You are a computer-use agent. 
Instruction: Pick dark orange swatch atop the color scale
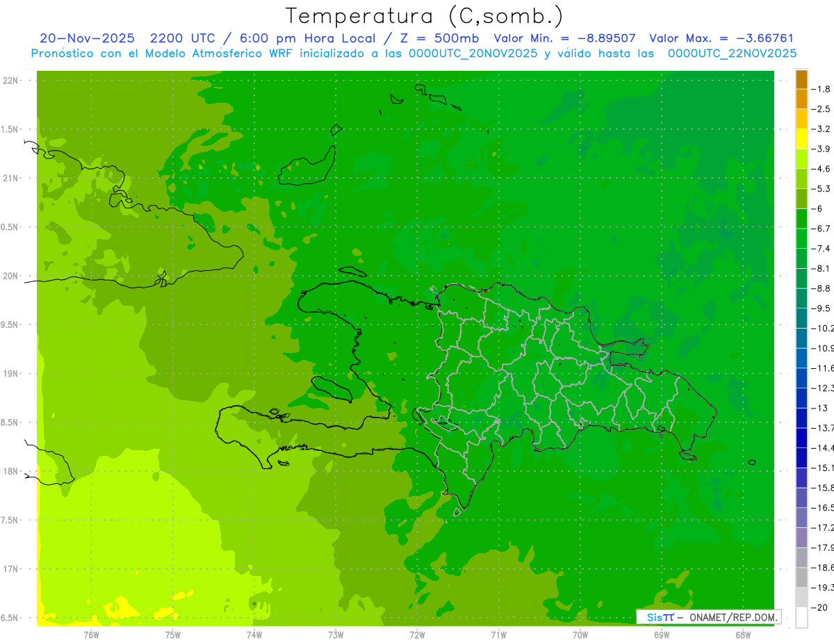click(801, 79)
